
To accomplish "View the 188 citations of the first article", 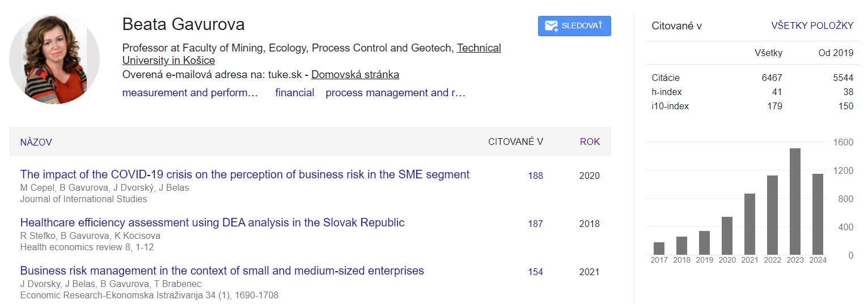I will pyautogui.click(x=535, y=175).
